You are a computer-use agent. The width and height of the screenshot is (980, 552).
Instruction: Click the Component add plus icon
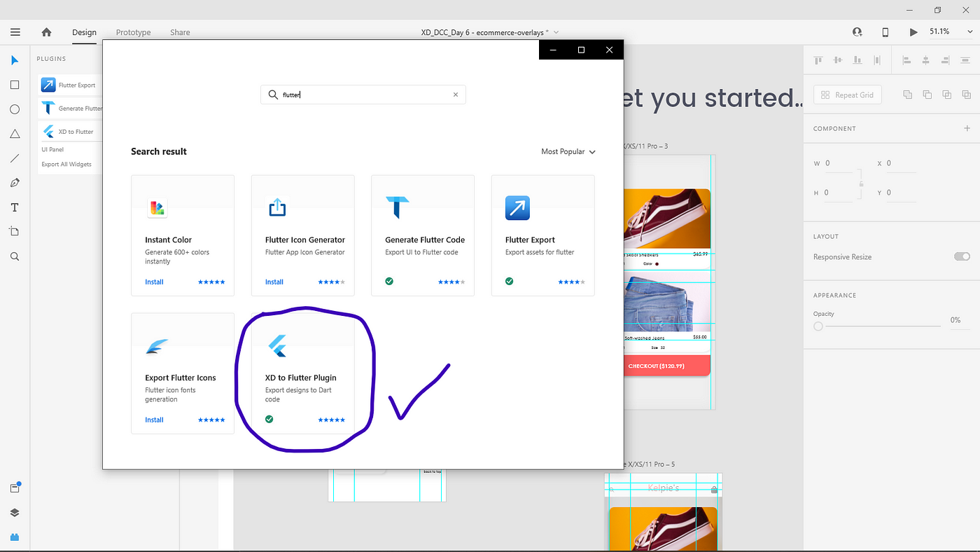967,128
